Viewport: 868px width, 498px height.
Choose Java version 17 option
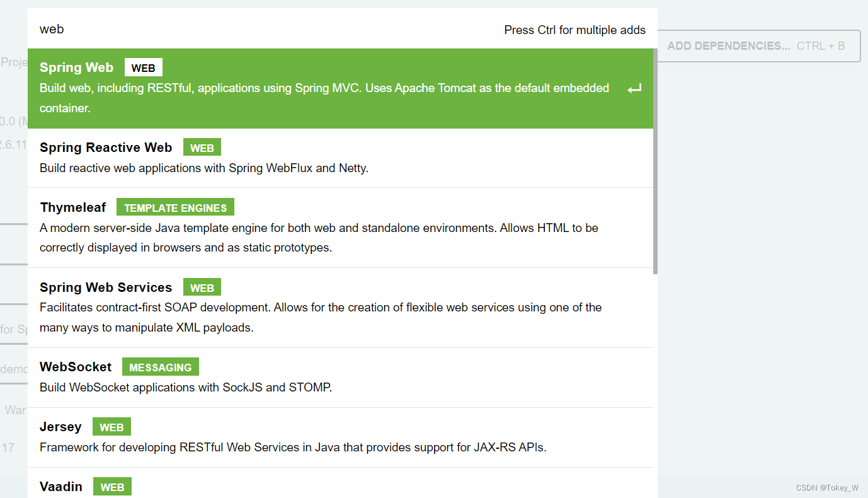pyautogui.click(x=11, y=447)
